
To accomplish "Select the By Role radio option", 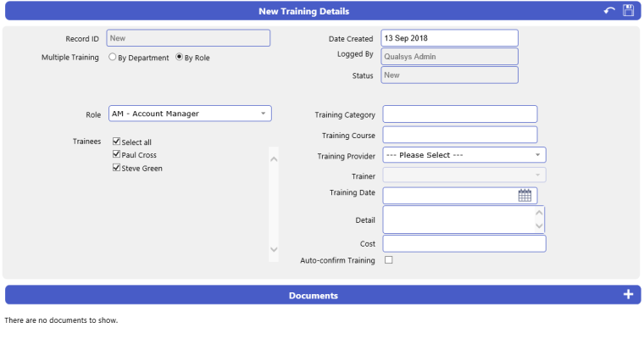I will coord(179,57).
